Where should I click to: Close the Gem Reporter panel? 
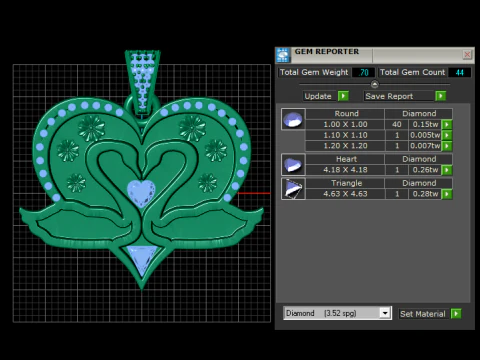coord(467,54)
